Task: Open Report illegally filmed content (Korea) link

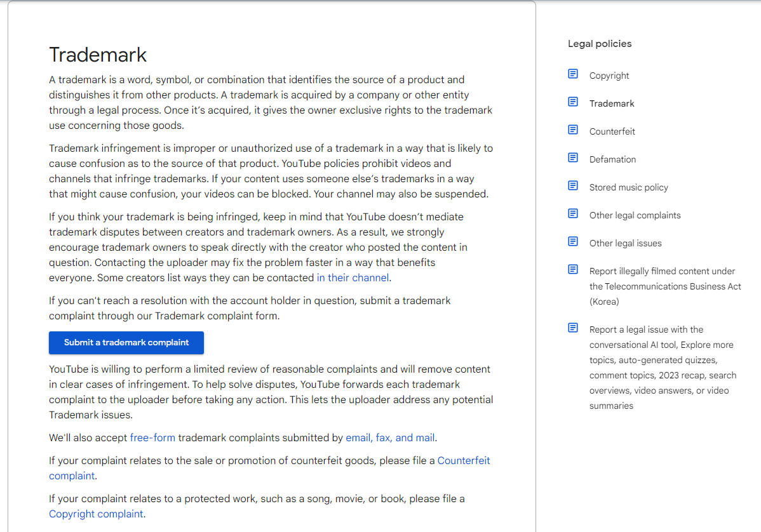Action: coord(665,286)
